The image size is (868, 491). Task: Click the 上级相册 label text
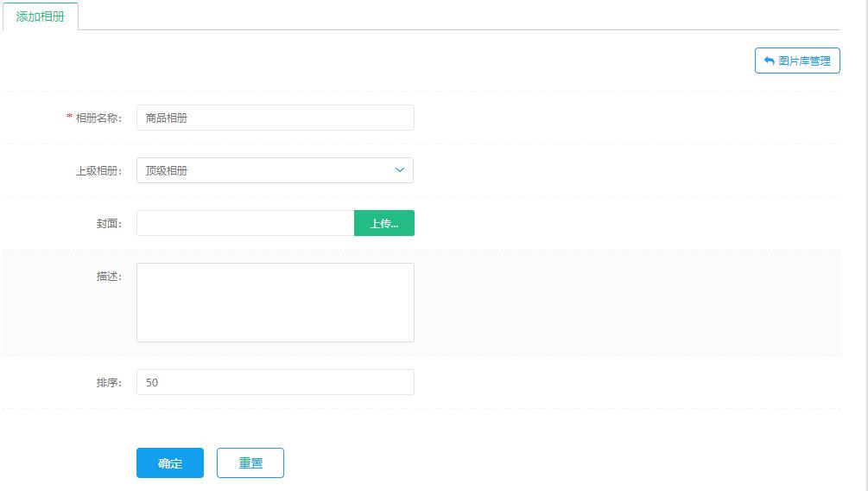tap(98, 170)
